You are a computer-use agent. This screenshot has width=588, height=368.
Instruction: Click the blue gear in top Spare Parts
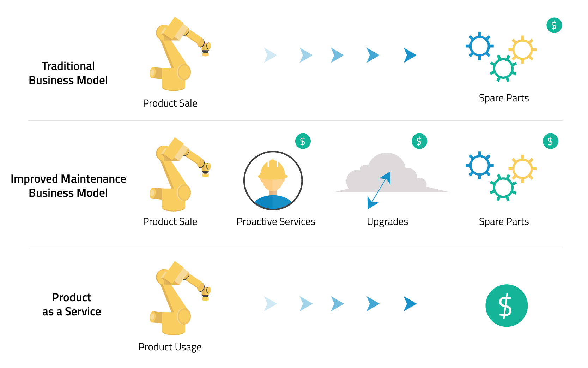tap(479, 46)
